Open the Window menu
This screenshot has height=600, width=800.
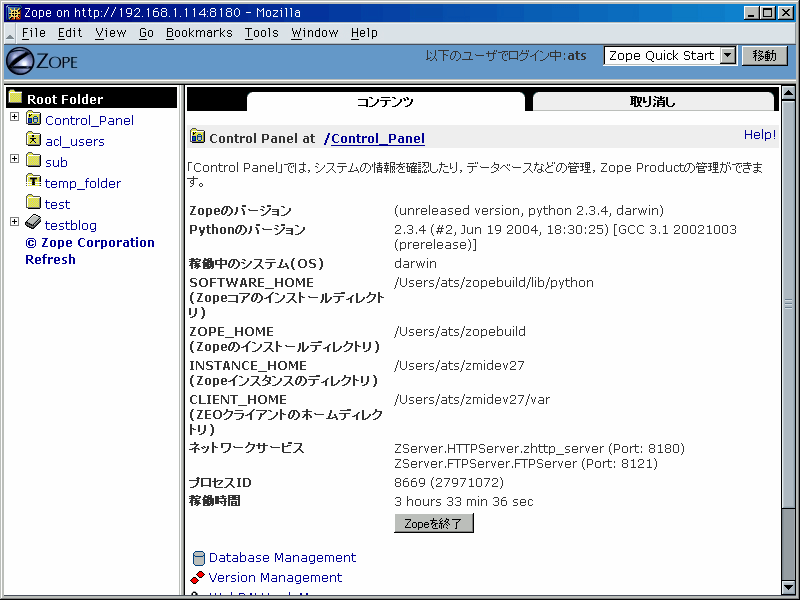[315, 33]
